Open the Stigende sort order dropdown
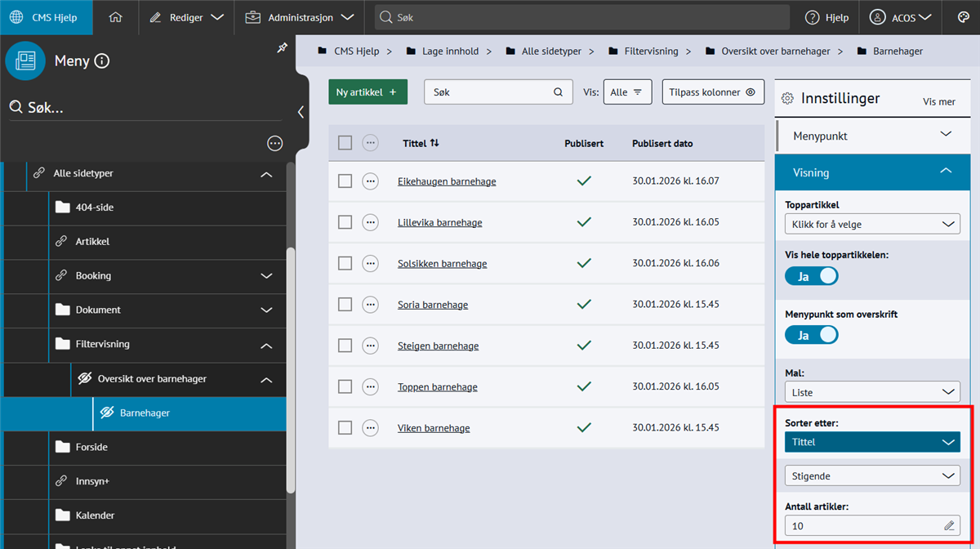 (871, 475)
